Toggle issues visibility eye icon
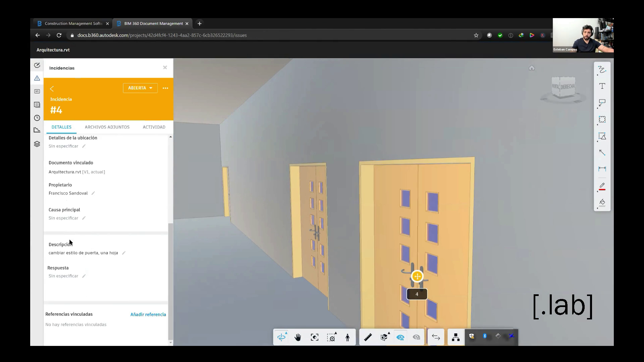Screen dimensions: 644x362 coord(400,337)
